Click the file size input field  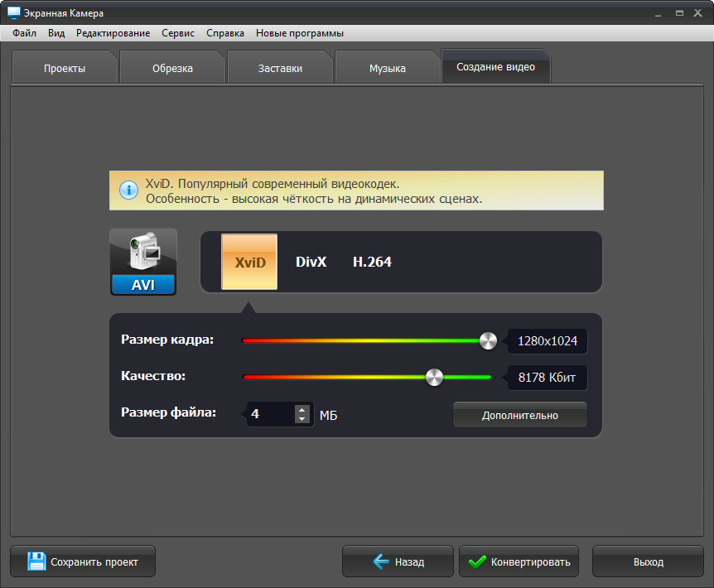click(x=270, y=414)
